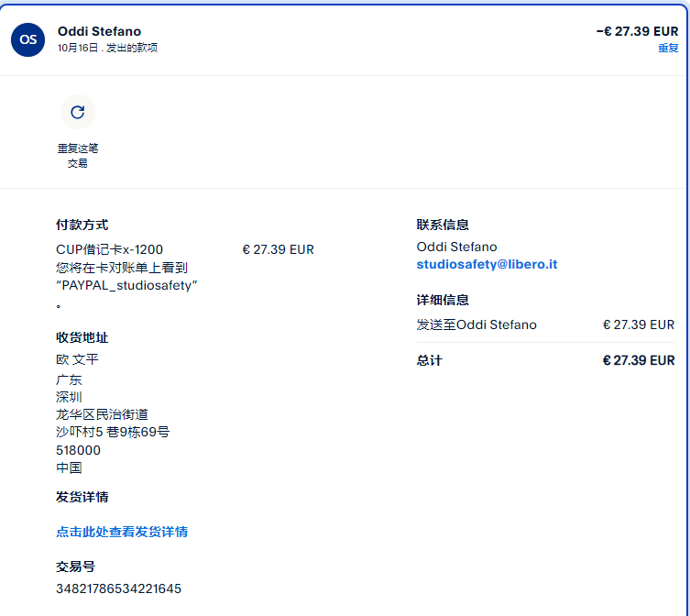Click recipient name 欧 文平

click(x=77, y=359)
